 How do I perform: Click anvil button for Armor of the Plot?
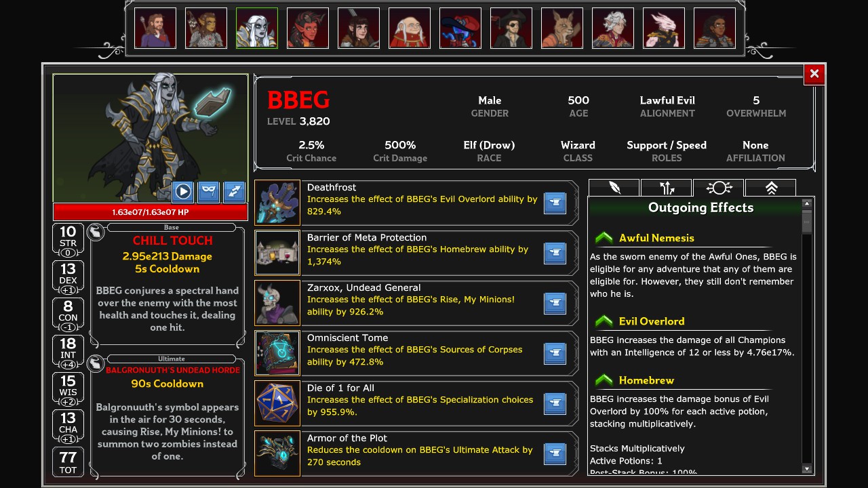point(555,453)
